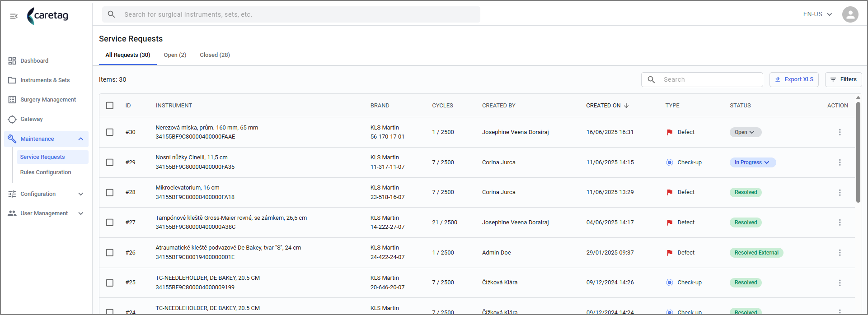Switch to the Open (2) tab
868x315 pixels.
175,55
